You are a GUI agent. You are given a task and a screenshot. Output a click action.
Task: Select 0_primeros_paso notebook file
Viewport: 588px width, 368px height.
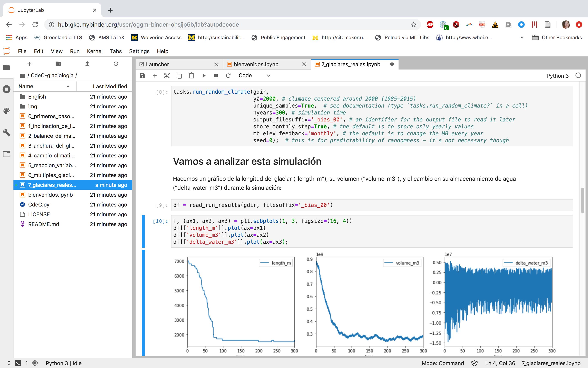coord(73,116)
